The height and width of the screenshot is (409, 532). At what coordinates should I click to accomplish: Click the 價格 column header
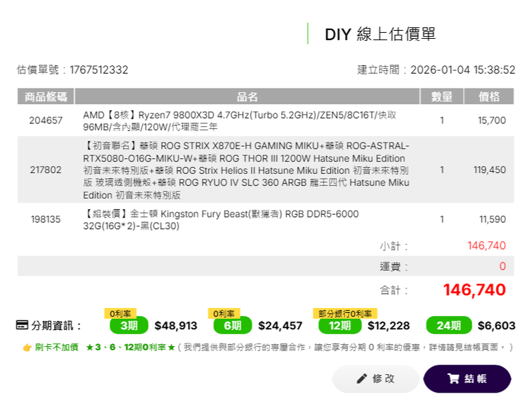(489, 97)
